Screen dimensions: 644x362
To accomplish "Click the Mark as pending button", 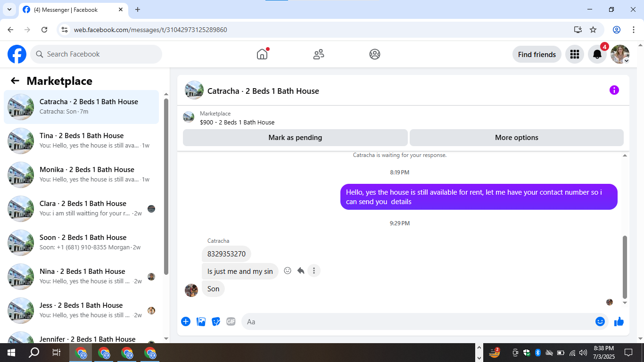I will [295, 138].
